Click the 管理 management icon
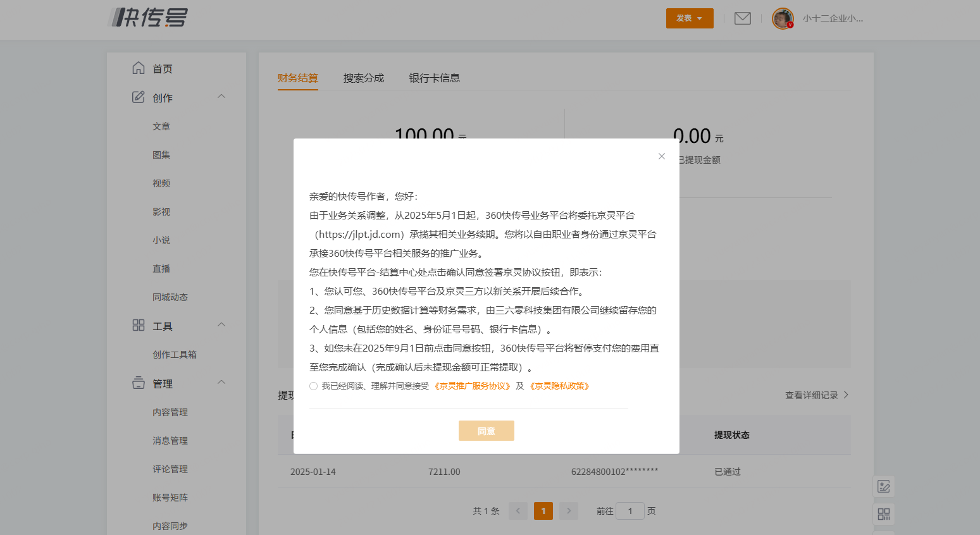 pyautogui.click(x=139, y=383)
